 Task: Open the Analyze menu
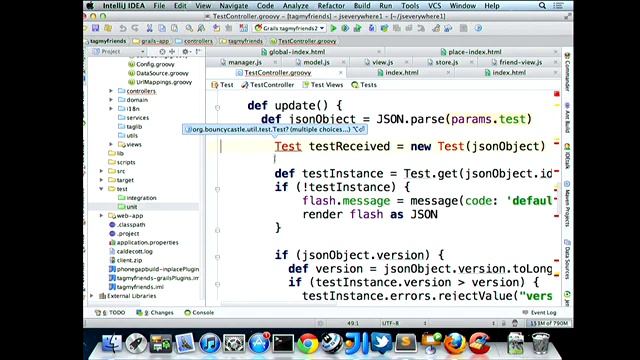point(296,6)
